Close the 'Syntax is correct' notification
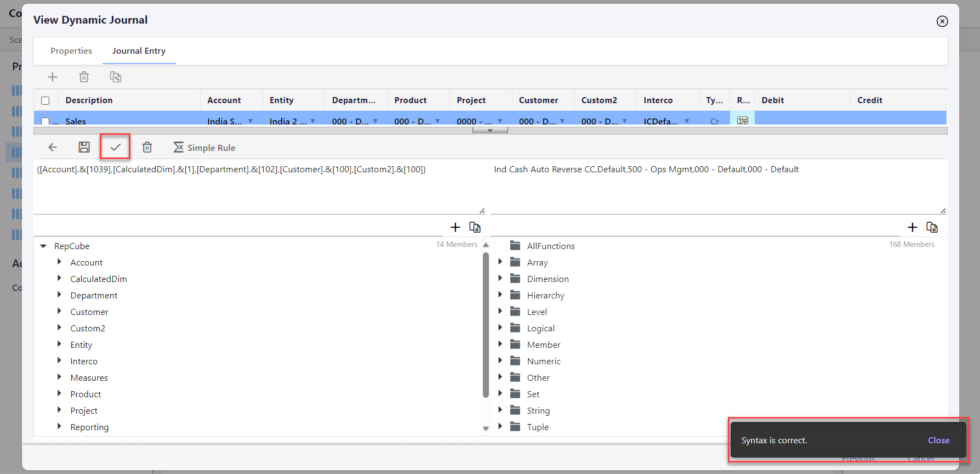This screenshot has height=474, width=980. coord(938,441)
